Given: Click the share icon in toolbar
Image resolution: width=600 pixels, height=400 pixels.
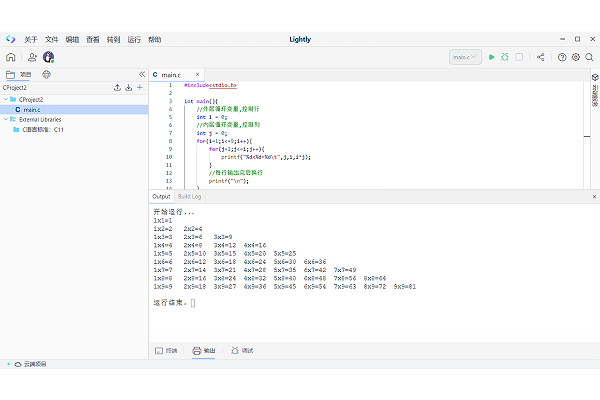Looking at the screenshot, I should pyautogui.click(x=541, y=57).
